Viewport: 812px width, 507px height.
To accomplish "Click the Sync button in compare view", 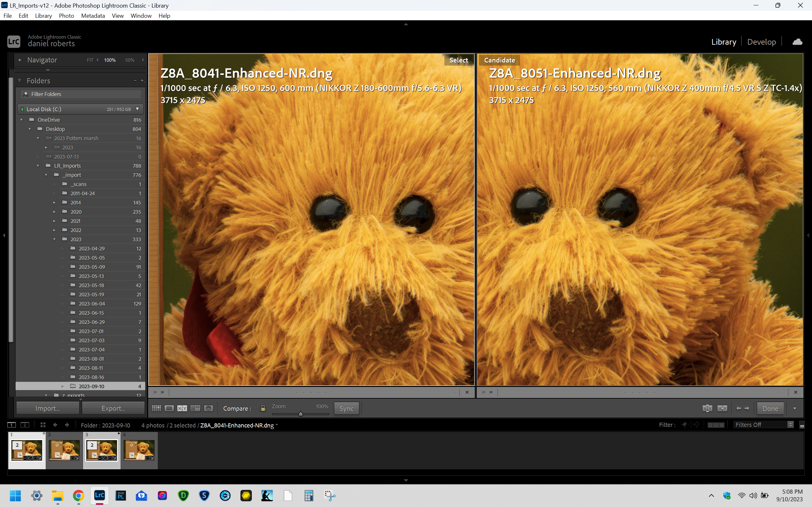I will click(x=347, y=408).
